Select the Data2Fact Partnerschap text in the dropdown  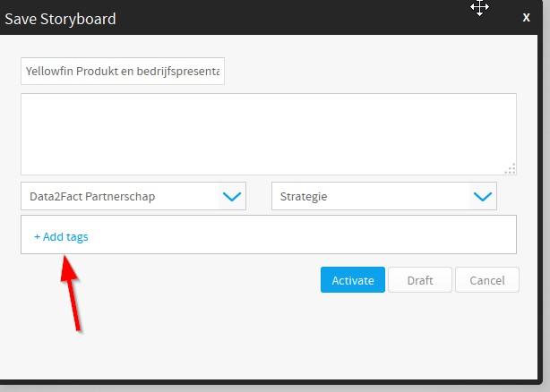92,197
